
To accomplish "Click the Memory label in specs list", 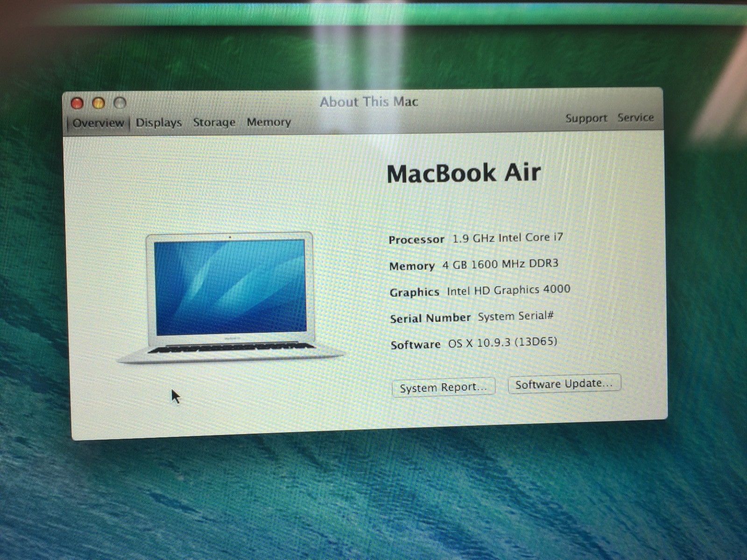I will [x=412, y=266].
